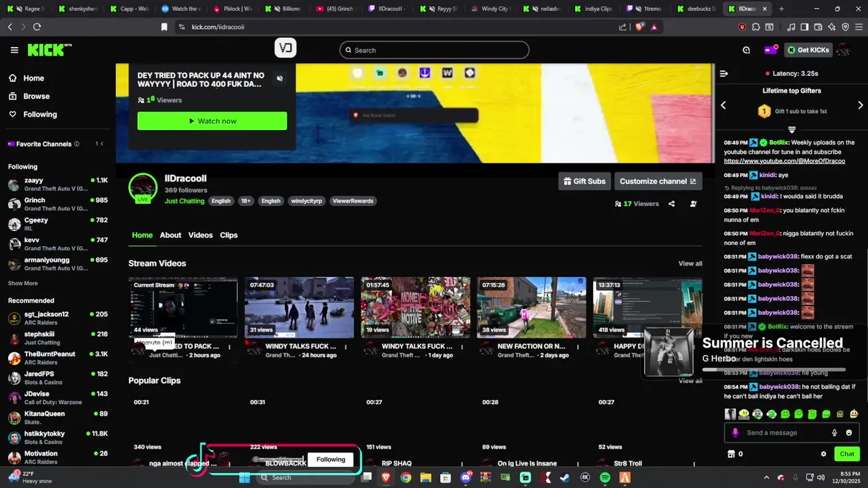Image resolution: width=868 pixels, height=488 pixels.
Task: Click Get KICKs button
Action: click(808, 49)
